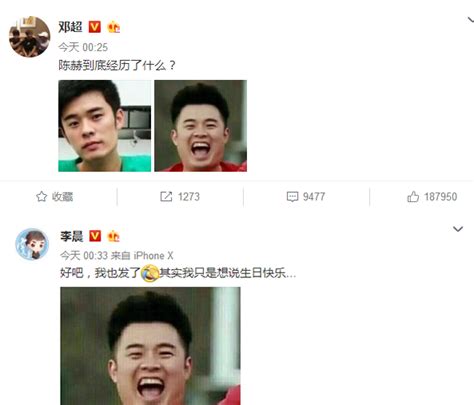Click the orange V verified badge beside 邓超

95,27
